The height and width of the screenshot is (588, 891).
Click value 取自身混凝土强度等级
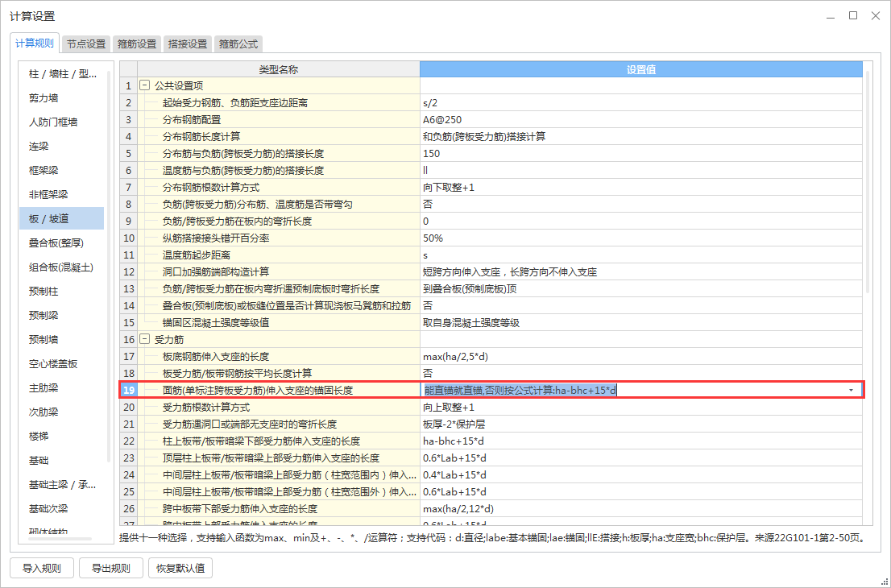pyautogui.click(x=641, y=323)
